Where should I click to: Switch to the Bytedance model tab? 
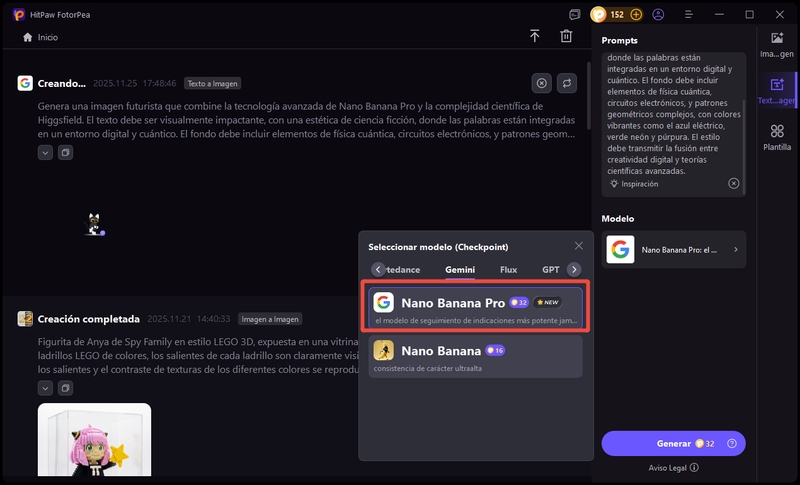tap(403, 269)
